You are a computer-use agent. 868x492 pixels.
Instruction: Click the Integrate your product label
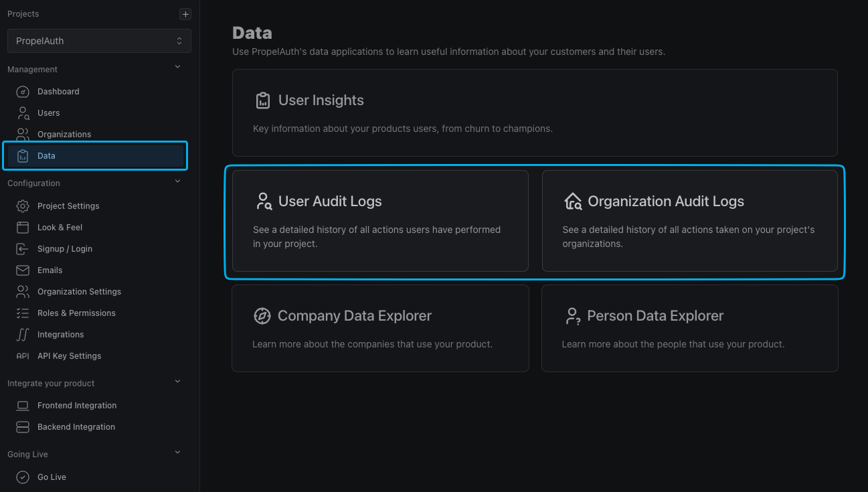tap(51, 384)
